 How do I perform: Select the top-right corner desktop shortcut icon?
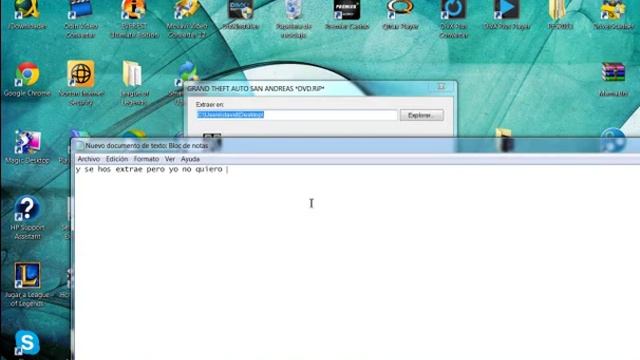click(x=613, y=15)
